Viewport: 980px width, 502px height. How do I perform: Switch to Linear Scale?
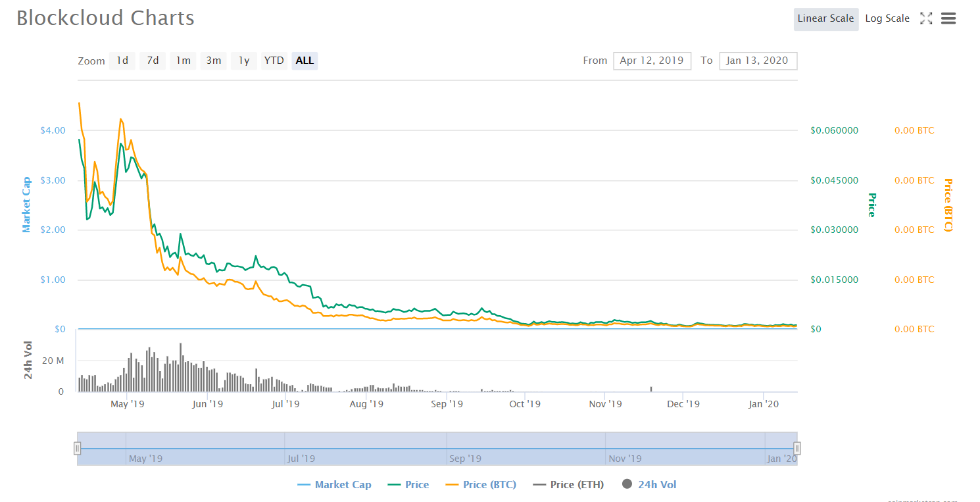tap(826, 18)
